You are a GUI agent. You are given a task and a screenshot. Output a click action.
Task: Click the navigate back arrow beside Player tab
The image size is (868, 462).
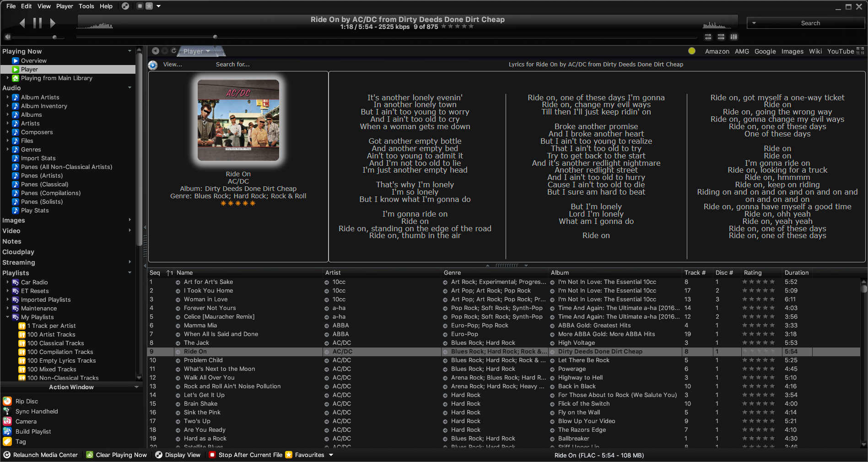156,51
